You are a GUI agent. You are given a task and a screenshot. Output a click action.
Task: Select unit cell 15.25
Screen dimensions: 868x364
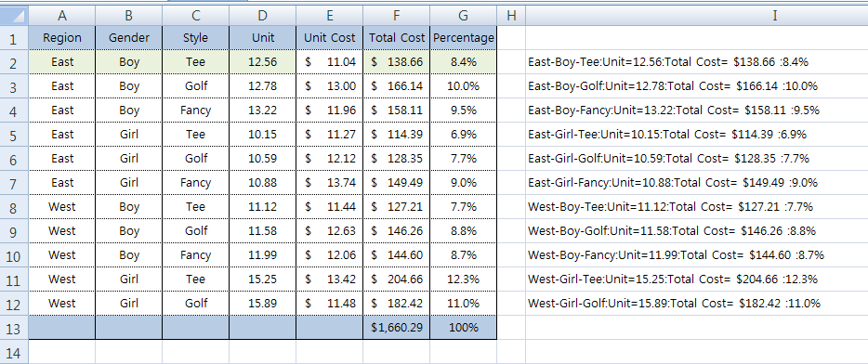click(263, 279)
